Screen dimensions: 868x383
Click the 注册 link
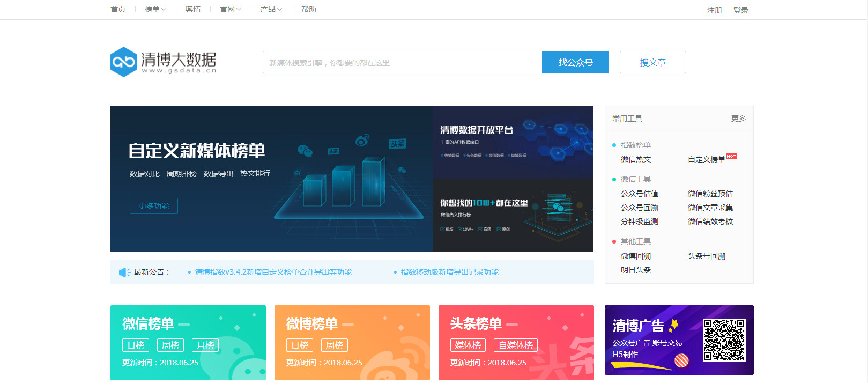coord(715,10)
